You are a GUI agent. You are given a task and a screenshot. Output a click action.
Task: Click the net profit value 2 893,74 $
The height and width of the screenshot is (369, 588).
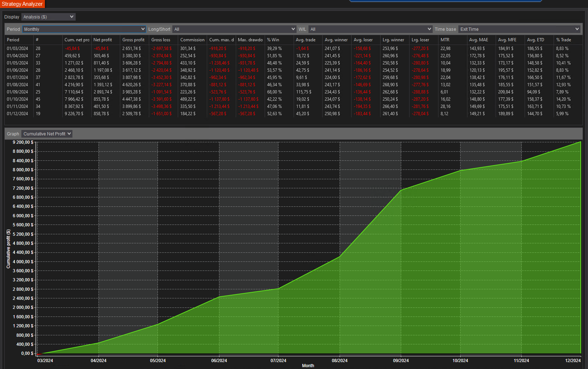[103, 92]
